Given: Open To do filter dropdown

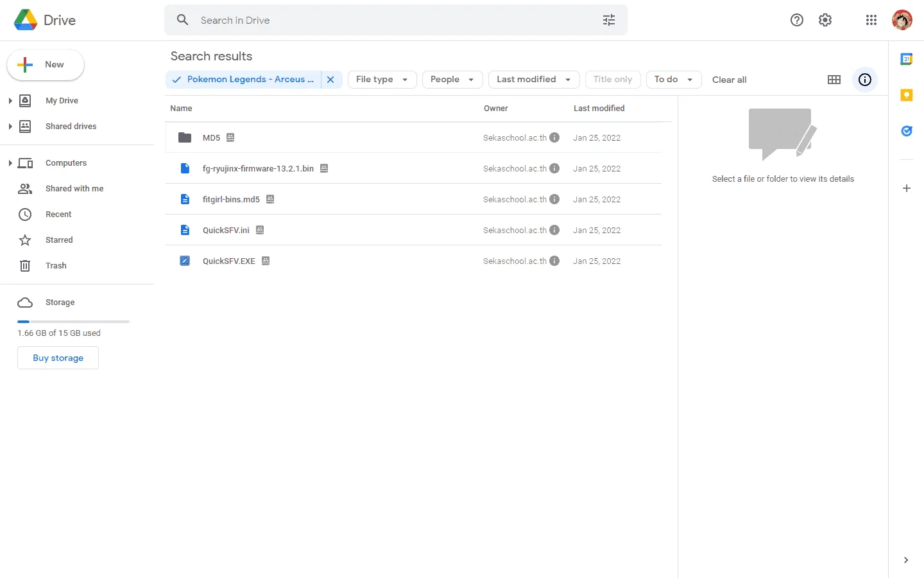Looking at the screenshot, I should click(x=674, y=80).
